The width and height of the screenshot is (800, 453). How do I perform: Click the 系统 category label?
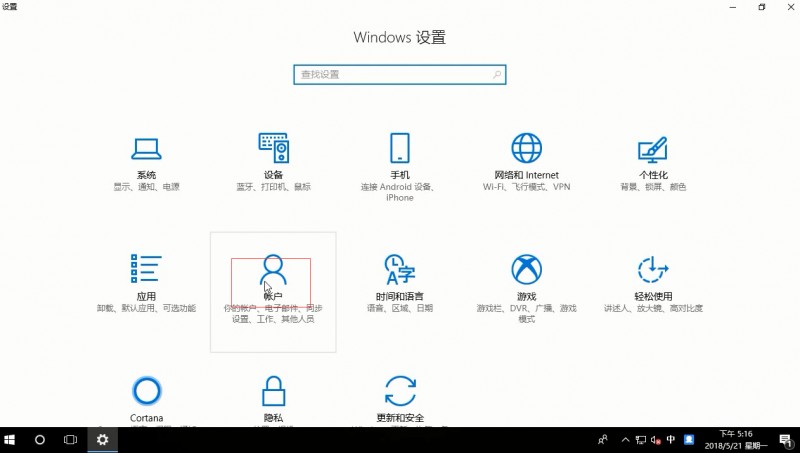(x=146, y=175)
